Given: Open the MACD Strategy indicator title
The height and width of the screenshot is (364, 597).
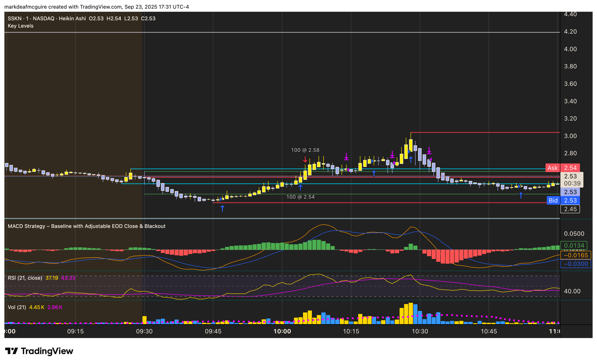Looking at the screenshot, I should click(x=86, y=226).
